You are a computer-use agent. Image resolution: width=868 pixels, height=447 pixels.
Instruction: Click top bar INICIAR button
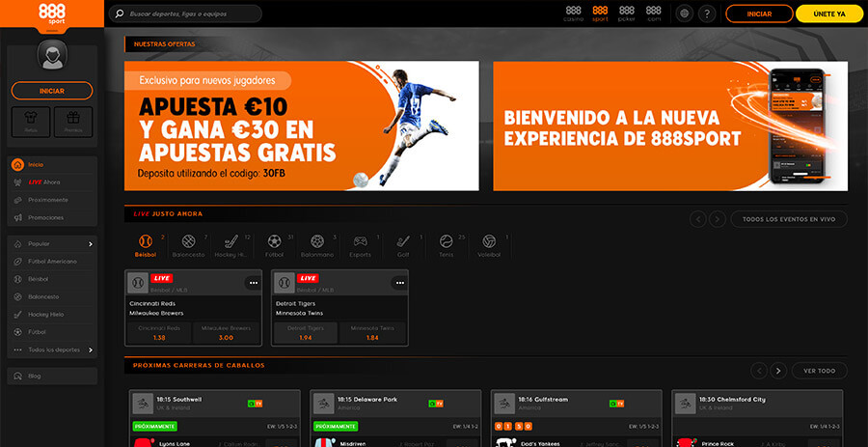click(x=759, y=14)
